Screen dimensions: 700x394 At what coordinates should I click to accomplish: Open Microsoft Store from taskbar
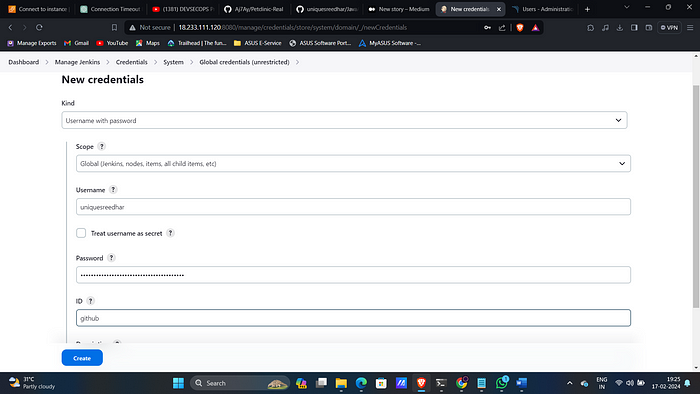pos(381,383)
